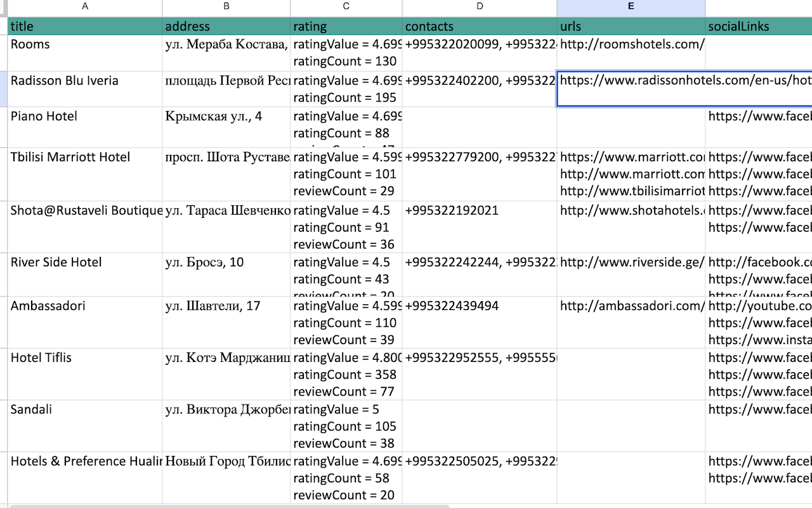The width and height of the screenshot is (812, 508).
Task: Click the 'http://ambassadori.com/' url cell
Action: pos(631,322)
